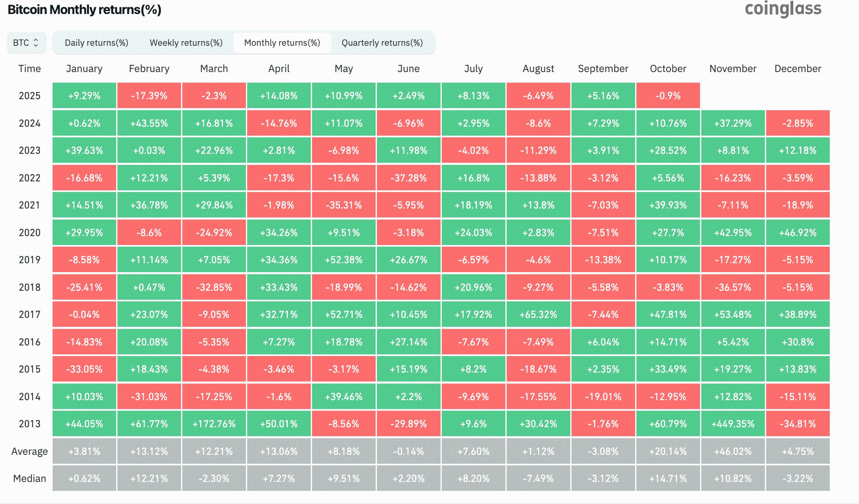Click the January column header
Screen dimensions: 859x504
pyautogui.click(x=84, y=69)
